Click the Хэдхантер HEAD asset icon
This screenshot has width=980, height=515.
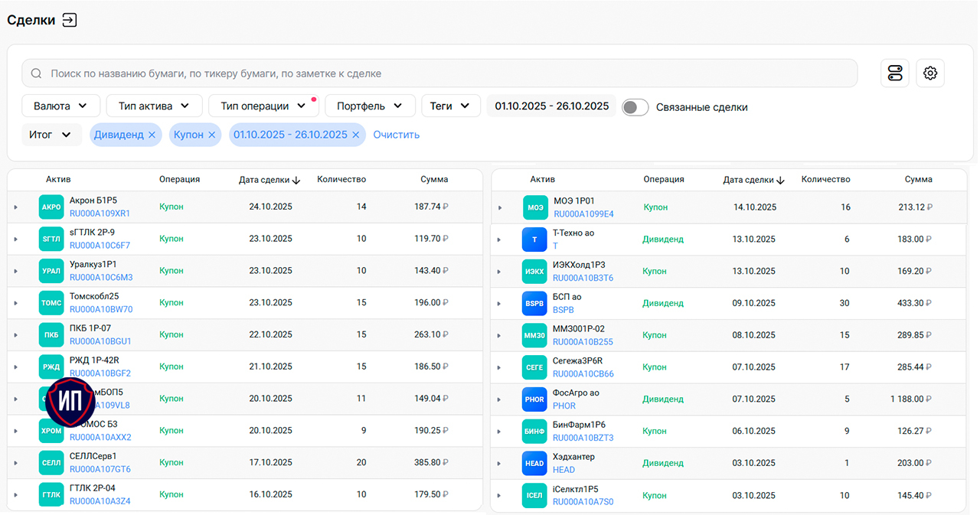(x=534, y=463)
